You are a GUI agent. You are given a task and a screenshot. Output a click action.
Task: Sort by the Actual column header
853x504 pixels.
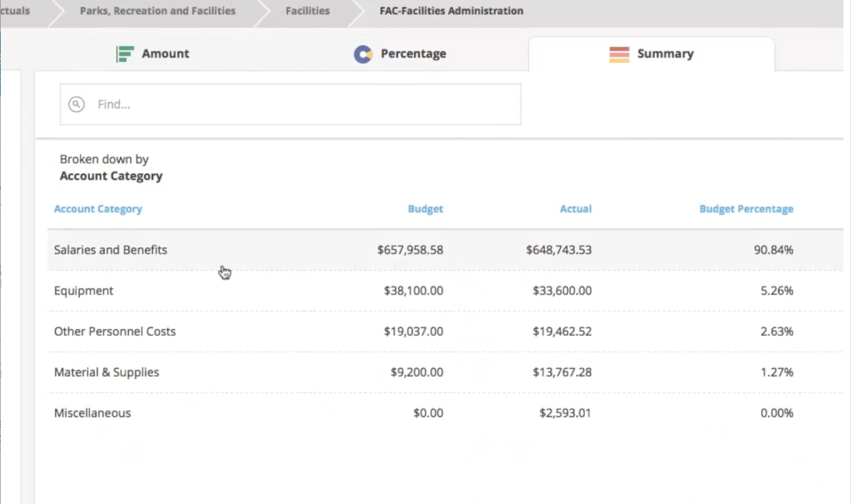coord(575,209)
